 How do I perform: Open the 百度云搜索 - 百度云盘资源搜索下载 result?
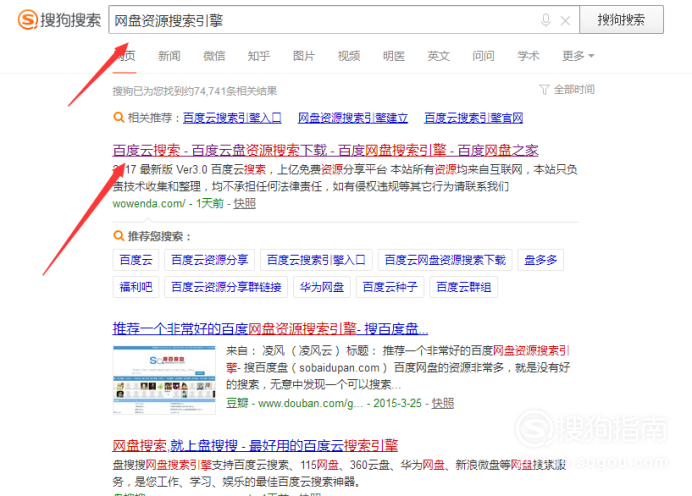325,150
